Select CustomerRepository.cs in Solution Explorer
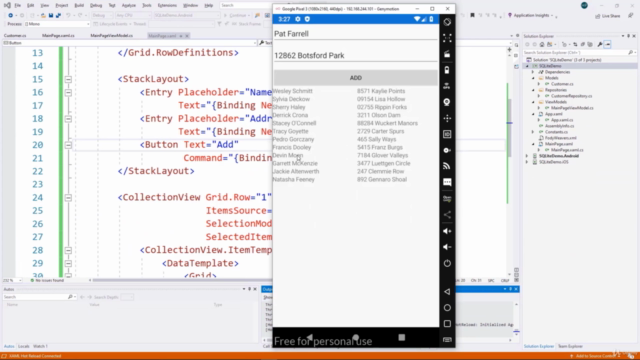The image size is (640, 360). (x=571, y=96)
